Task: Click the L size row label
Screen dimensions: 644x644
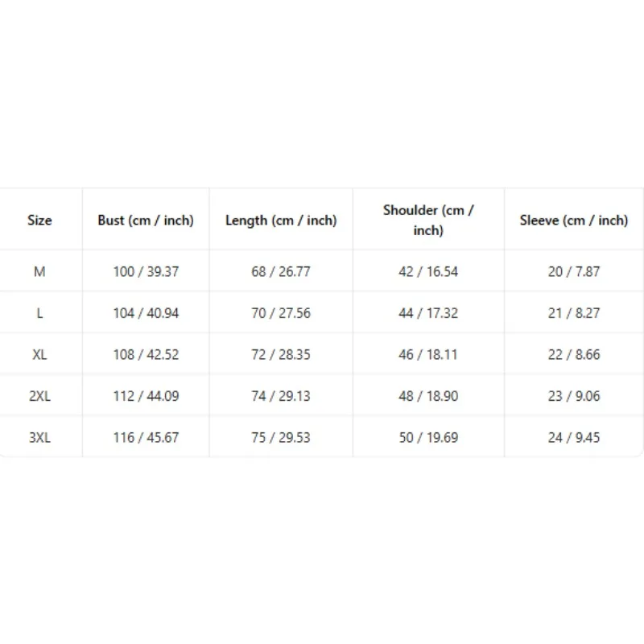Action: click(39, 313)
